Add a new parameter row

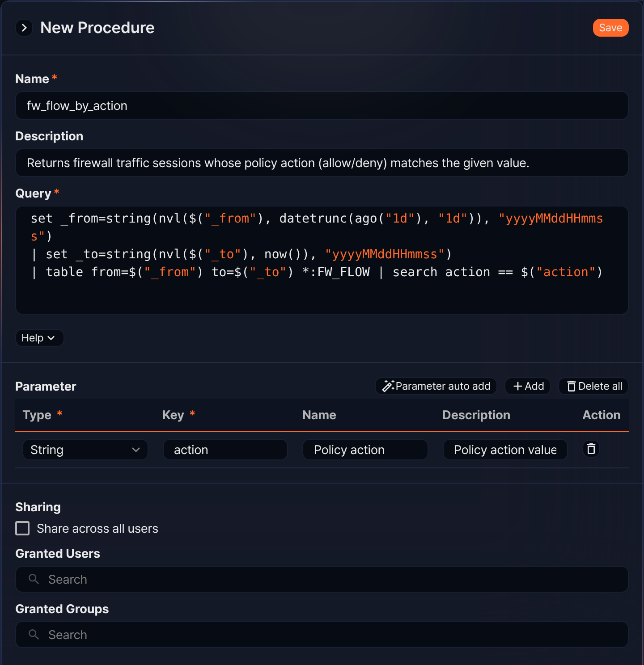[528, 386]
